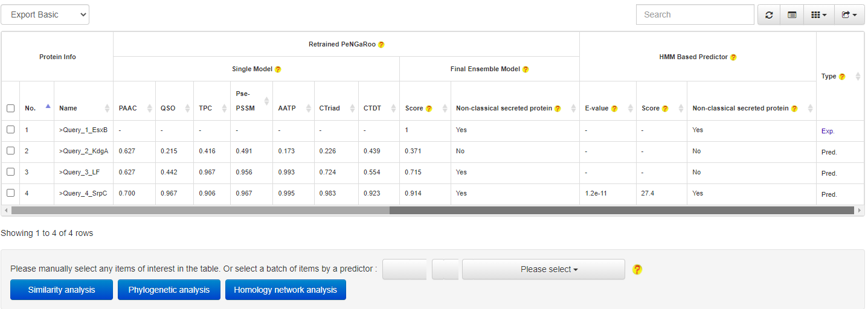Screen dimensions: 868x309
Task: Select checkbox for row Query_1_EsxB
Action: [x=10, y=130]
